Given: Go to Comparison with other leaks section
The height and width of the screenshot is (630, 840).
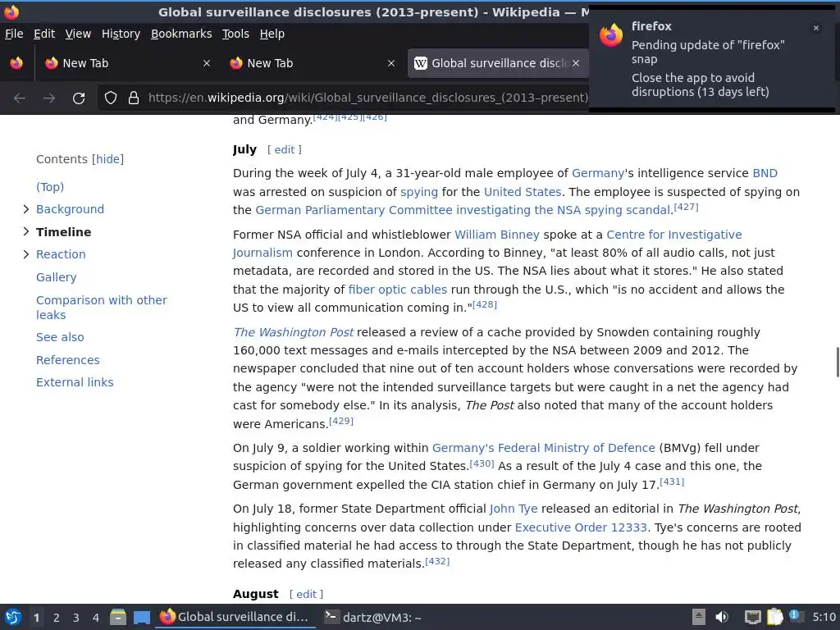Looking at the screenshot, I should 101,308.
